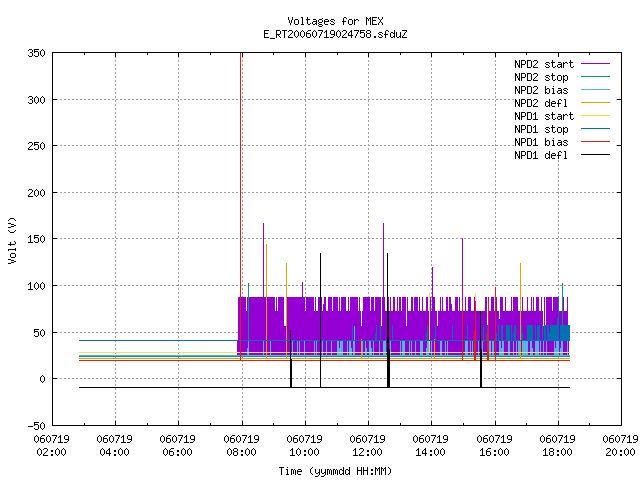Click the y-axis label 'Volt (V)'
This screenshot has width=640, height=480.
coord(12,240)
